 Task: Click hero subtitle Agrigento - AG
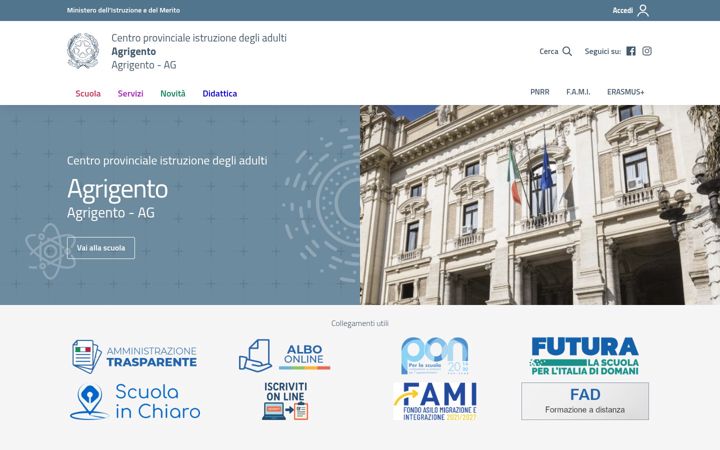[111, 213]
